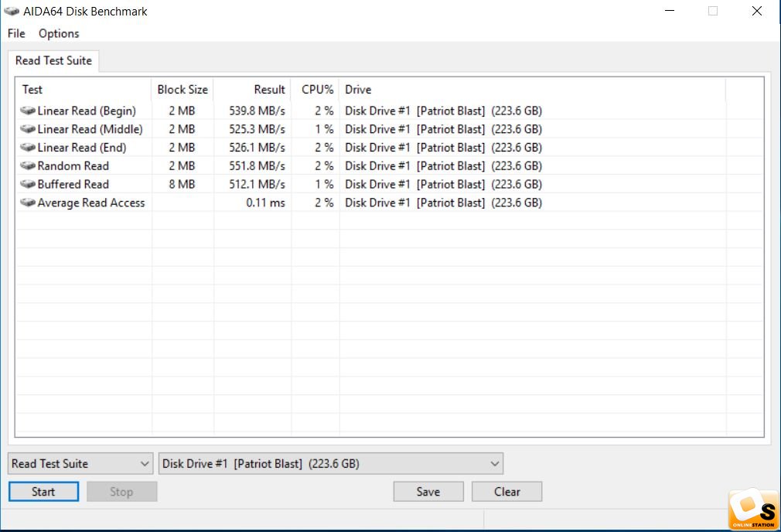Select the Linear Read (End) row label
The image size is (781, 532).
click(82, 148)
